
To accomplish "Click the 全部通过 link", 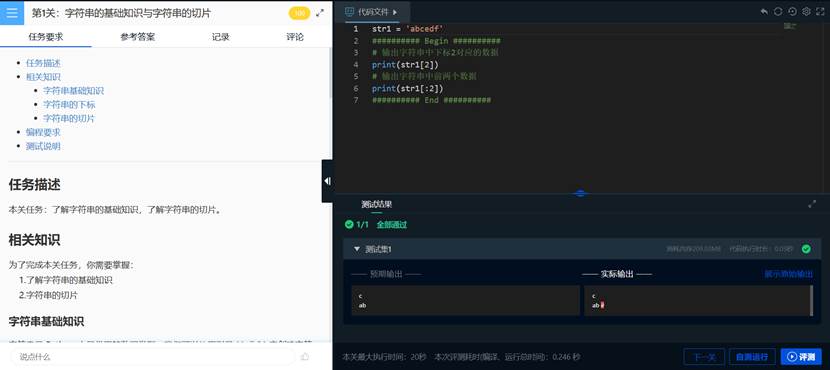I will [392, 224].
